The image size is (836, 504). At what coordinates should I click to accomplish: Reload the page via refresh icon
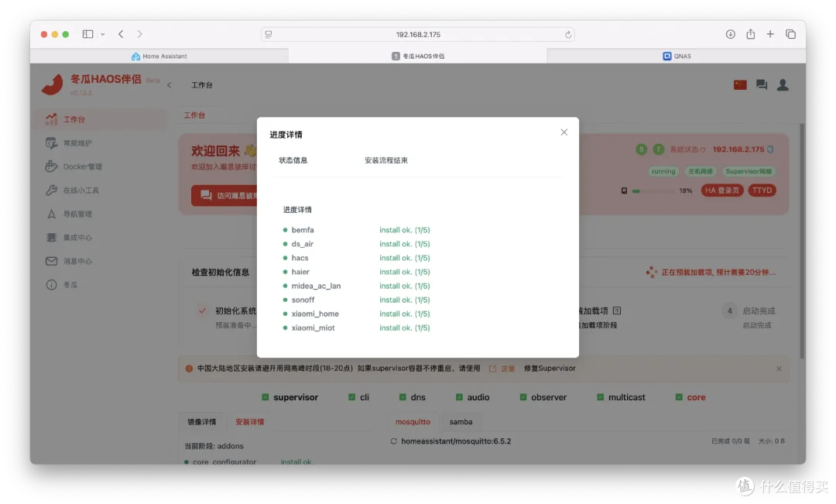568,35
